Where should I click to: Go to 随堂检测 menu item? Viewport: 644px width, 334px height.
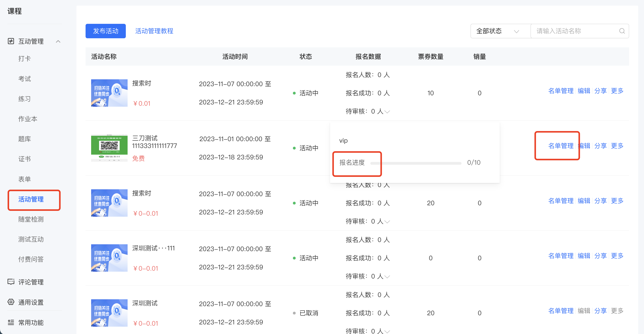(x=31, y=219)
